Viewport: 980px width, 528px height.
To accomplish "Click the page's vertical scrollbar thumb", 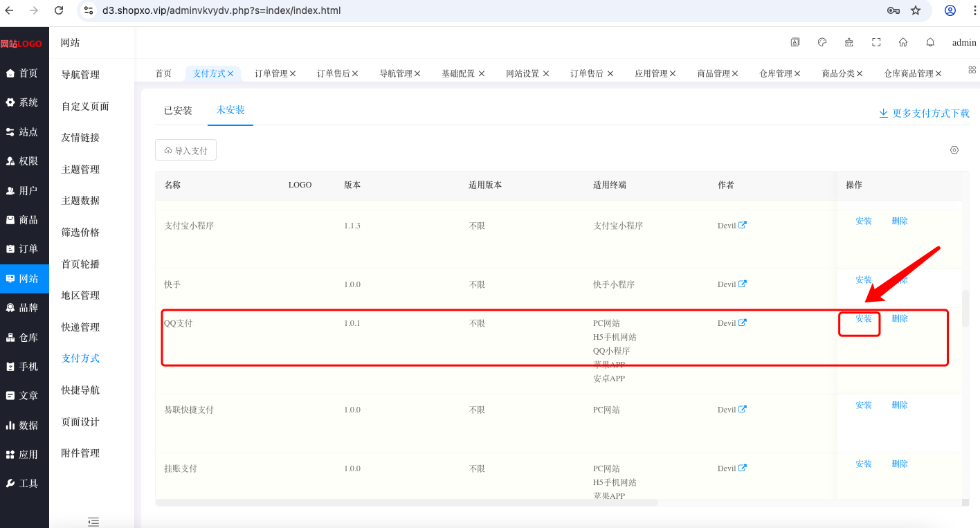I will click(x=966, y=309).
